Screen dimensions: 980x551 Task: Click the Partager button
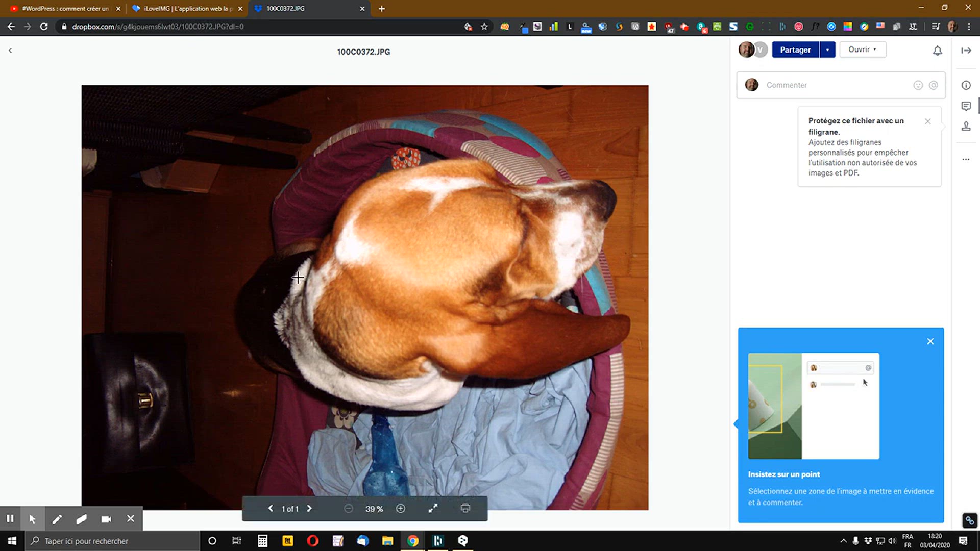point(795,50)
